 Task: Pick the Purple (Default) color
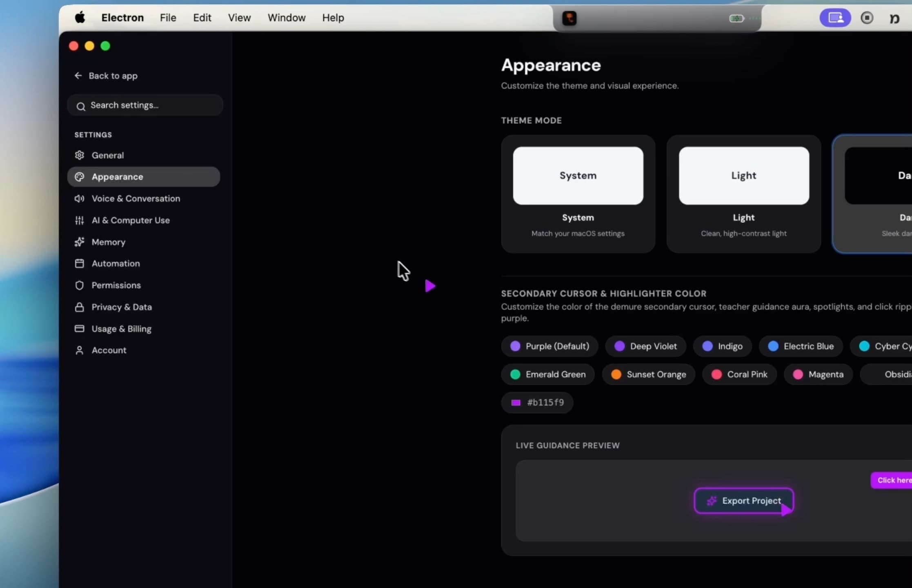pos(549,346)
